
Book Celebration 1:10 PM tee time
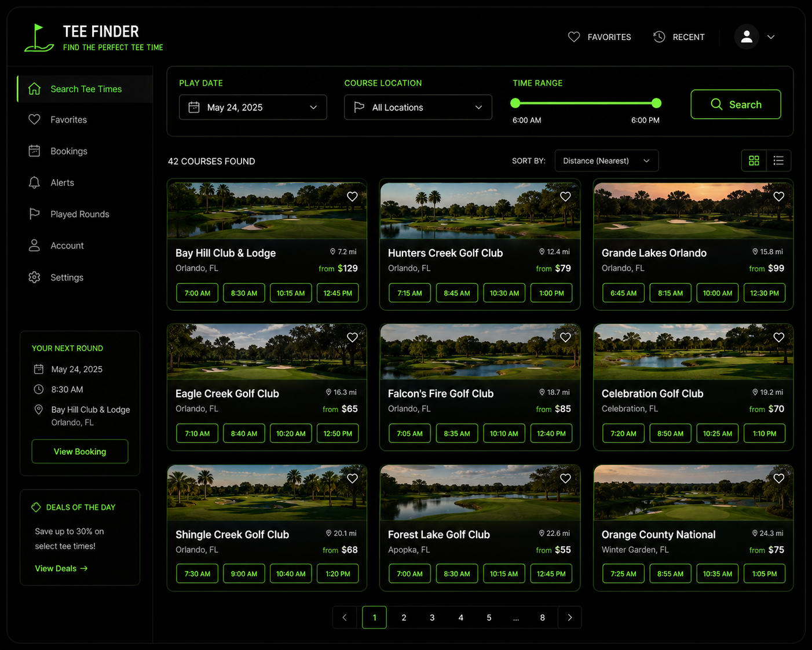tap(765, 433)
